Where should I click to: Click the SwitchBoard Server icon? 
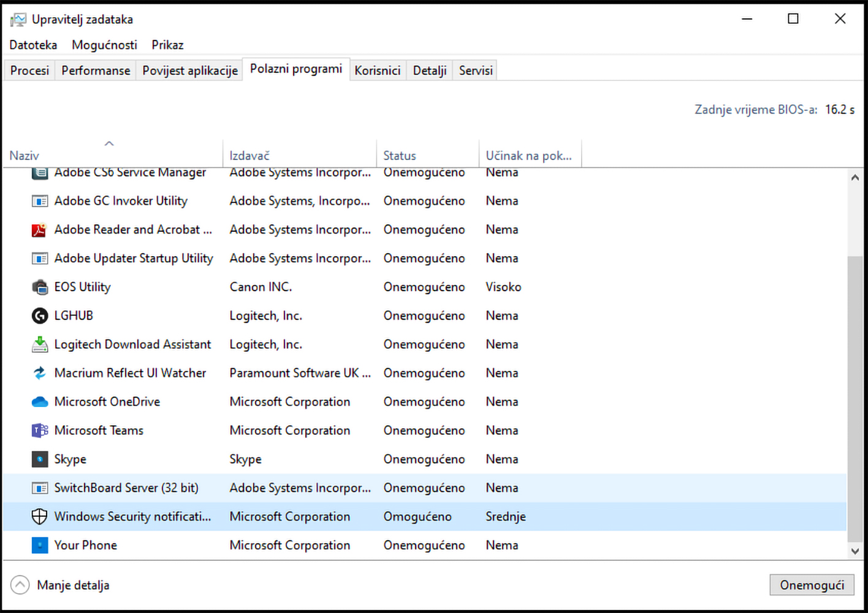(x=40, y=488)
